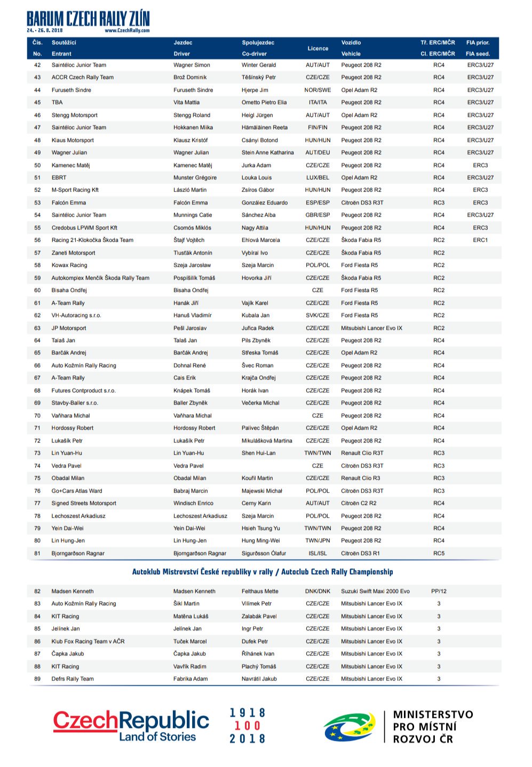Viewport: 532px width, 767px height.
Task: Select co-driver Střeska Tomáš
Action: coord(259,353)
